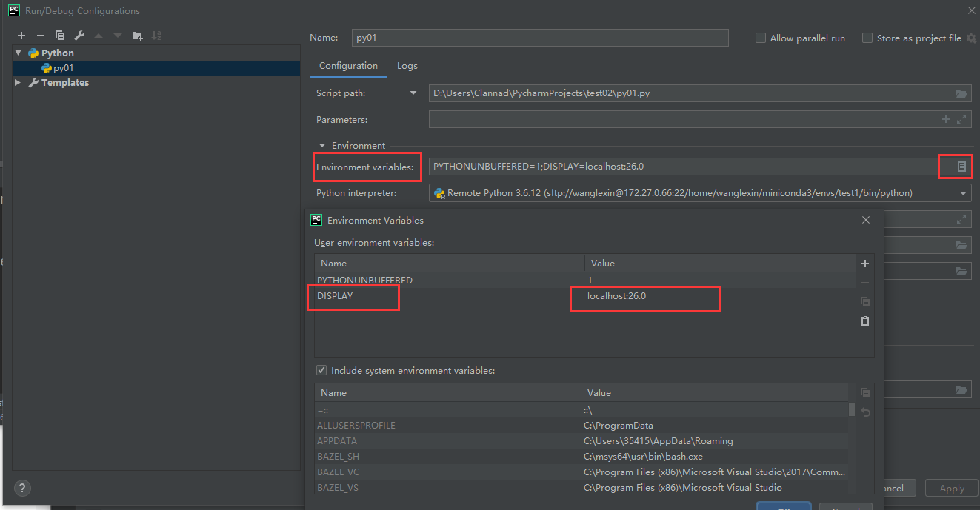Image resolution: width=980 pixels, height=510 pixels.
Task: Open the Python interpreter dropdown
Action: pos(964,193)
